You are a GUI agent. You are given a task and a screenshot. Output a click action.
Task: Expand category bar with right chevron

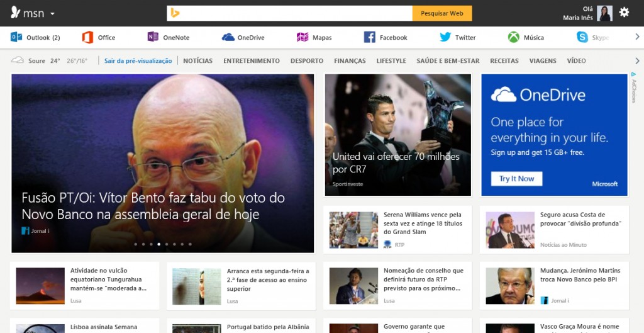[638, 61]
